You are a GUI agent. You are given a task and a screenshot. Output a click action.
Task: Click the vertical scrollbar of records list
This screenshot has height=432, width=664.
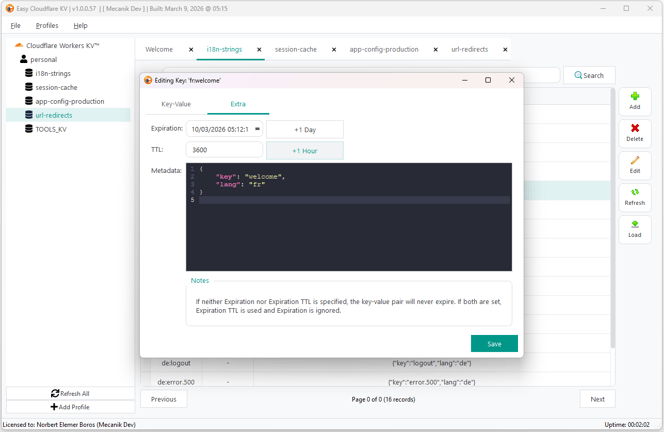(x=613, y=218)
